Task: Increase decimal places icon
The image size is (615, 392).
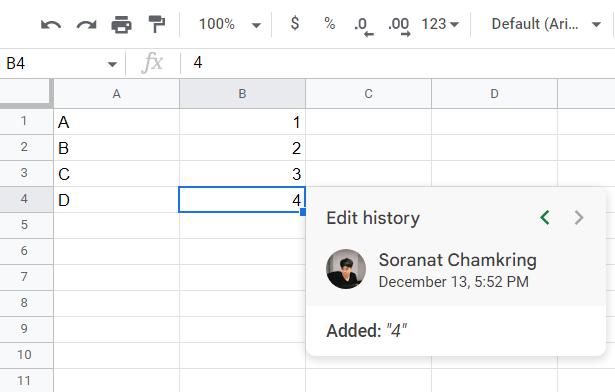Action: 399,26
